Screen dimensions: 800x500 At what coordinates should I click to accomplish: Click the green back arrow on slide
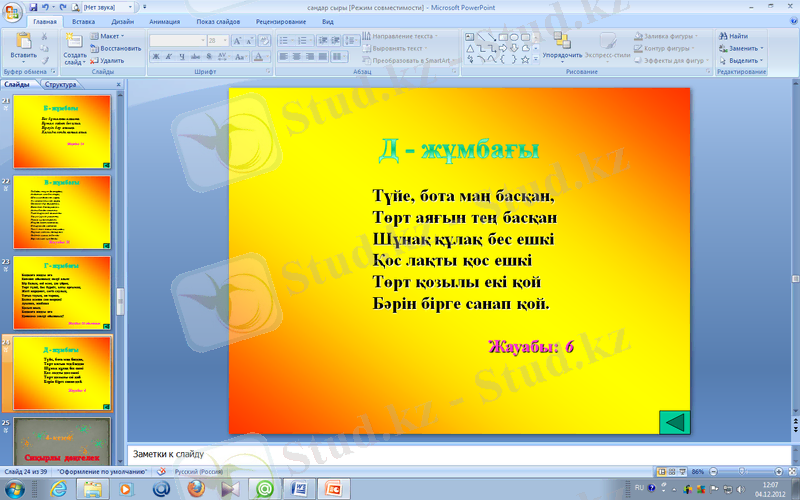click(675, 421)
